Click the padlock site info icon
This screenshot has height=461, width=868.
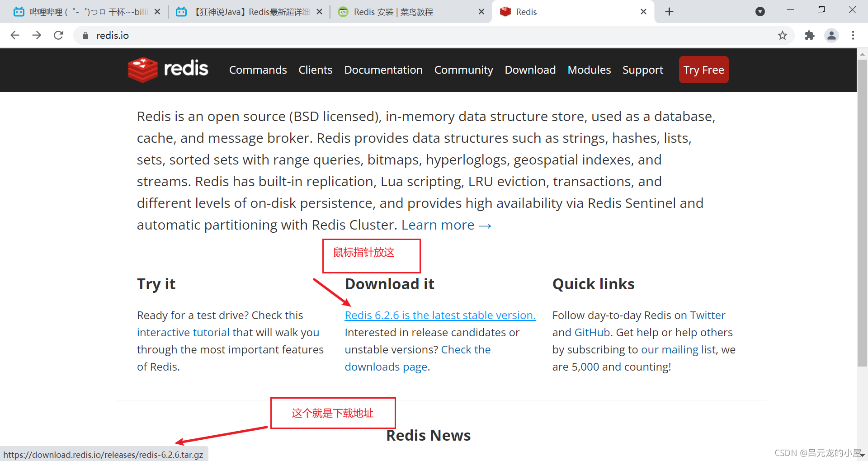(x=85, y=35)
